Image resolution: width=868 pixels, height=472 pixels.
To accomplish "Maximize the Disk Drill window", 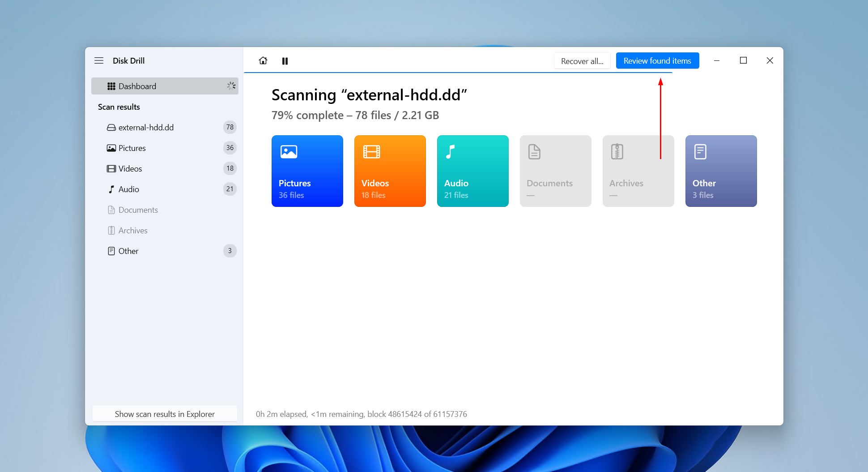I will point(743,60).
